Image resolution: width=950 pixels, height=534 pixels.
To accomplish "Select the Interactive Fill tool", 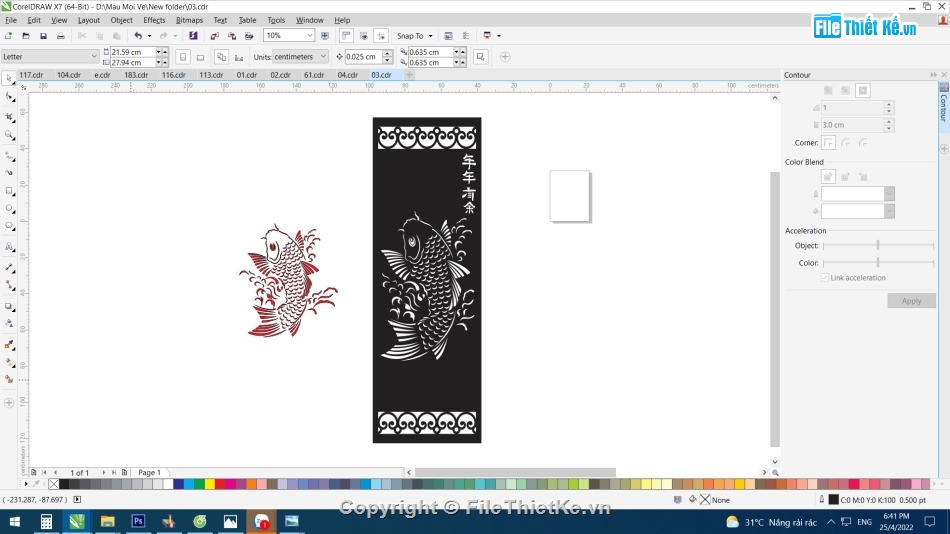I will pos(9,362).
